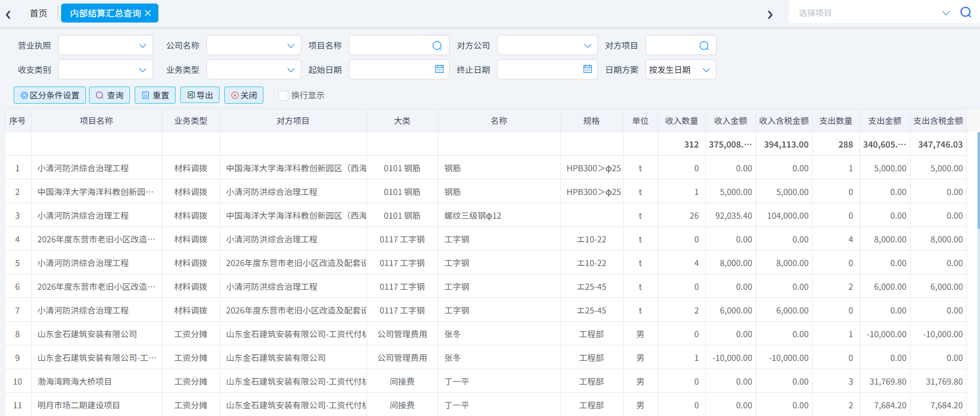980x416 pixels.
Task: Open the 终止日期 calendar picker
Action: 587,69
